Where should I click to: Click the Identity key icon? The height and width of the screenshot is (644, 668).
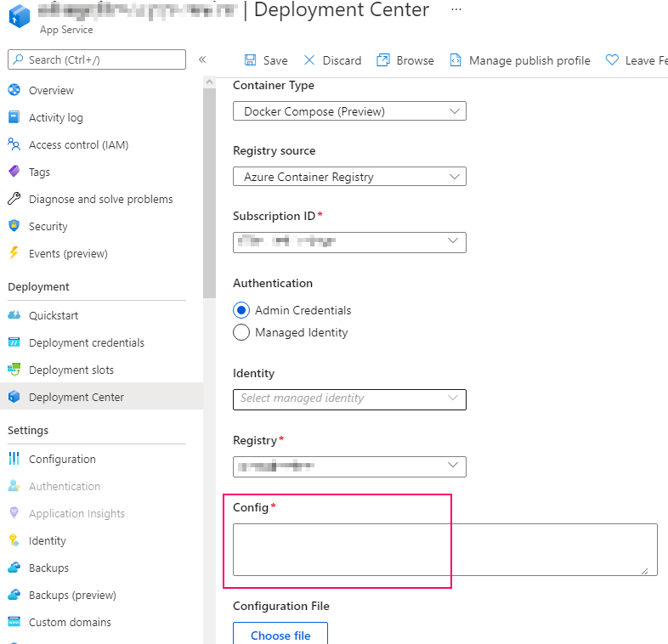14,540
